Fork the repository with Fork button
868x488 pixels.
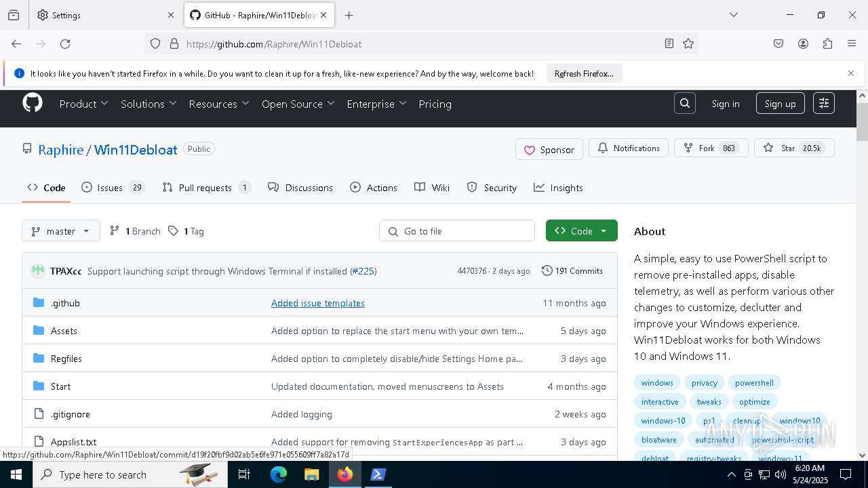point(711,148)
